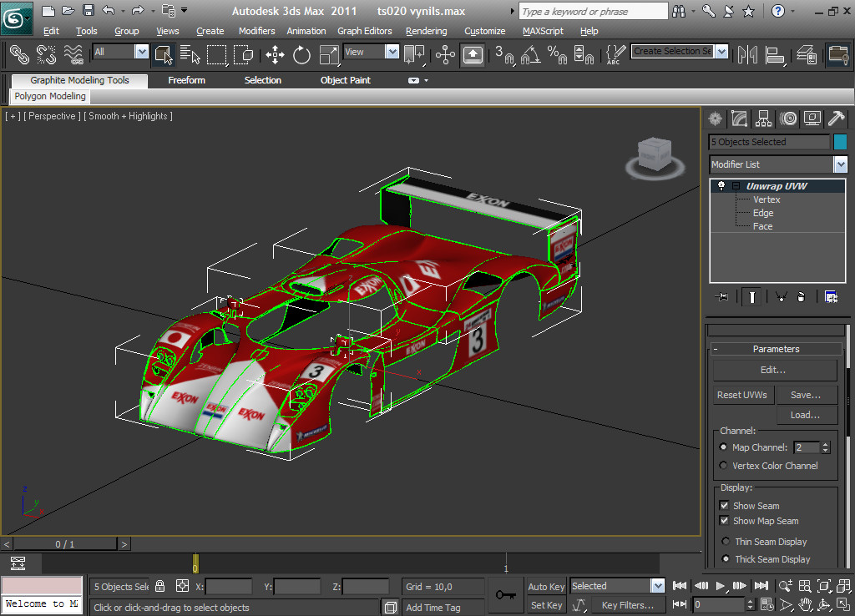Image resolution: width=855 pixels, height=616 pixels.
Task: Click the time slider frame handle
Action: [x=64, y=544]
